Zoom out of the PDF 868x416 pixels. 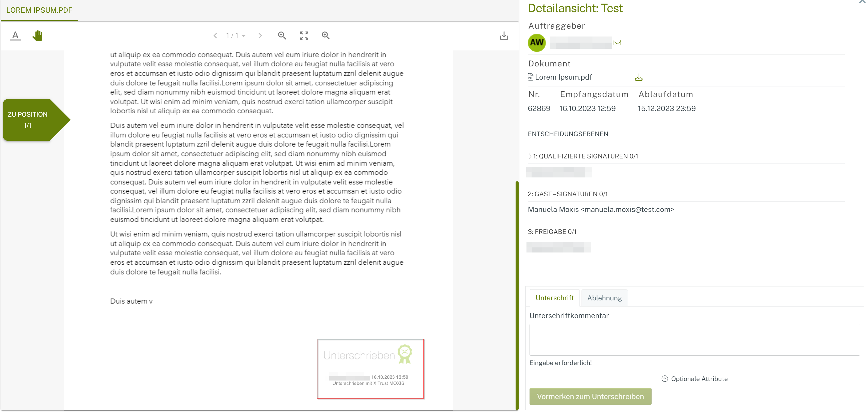point(282,35)
